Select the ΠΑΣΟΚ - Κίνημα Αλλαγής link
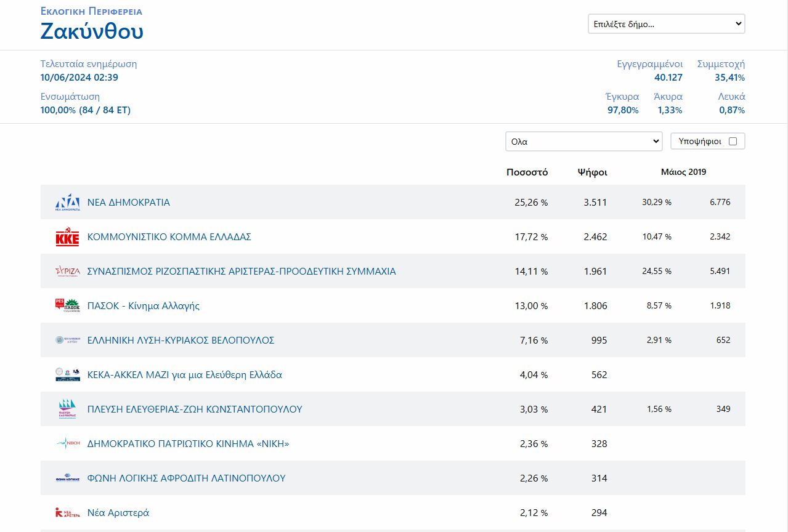 [x=144, y=306]
